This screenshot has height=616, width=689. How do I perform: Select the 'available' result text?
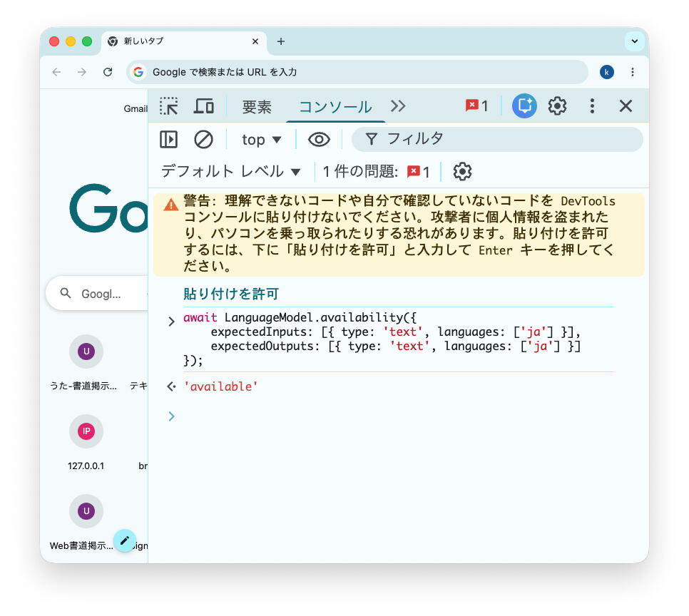point(220,386)
